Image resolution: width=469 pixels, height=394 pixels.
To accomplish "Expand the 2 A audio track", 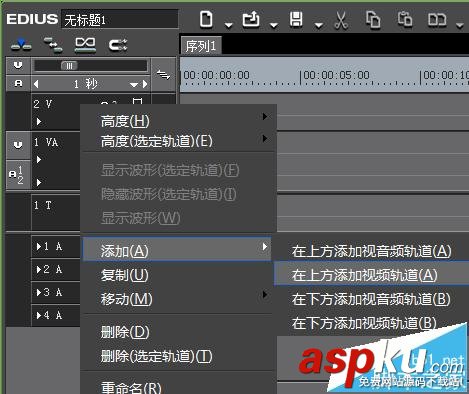I will tap(39, 269).
